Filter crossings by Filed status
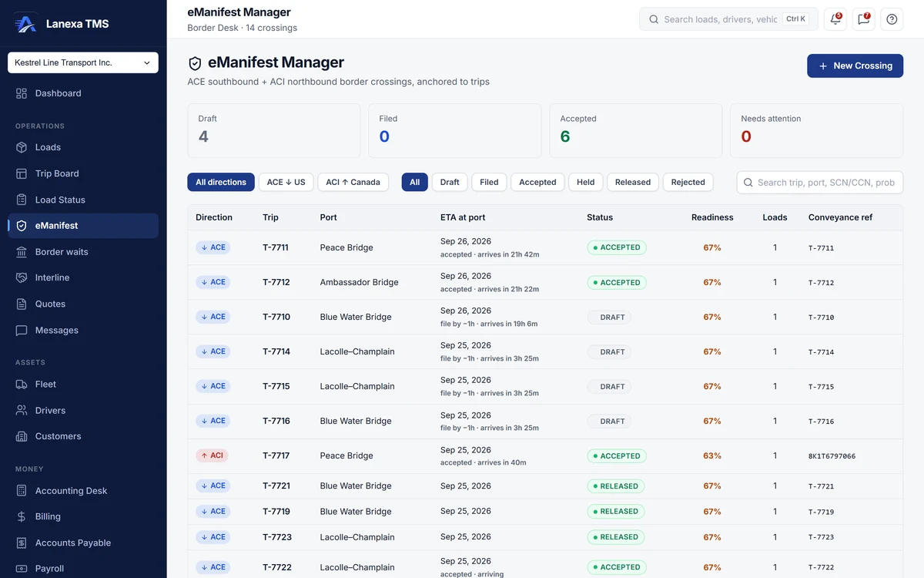The width and height of the screenshot is (924, 578). [489, 182]
